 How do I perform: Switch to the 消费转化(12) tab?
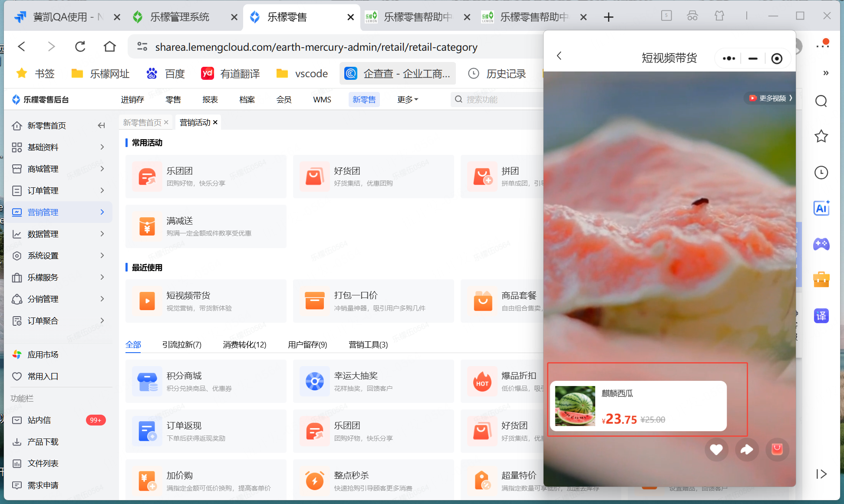point(244,344)
